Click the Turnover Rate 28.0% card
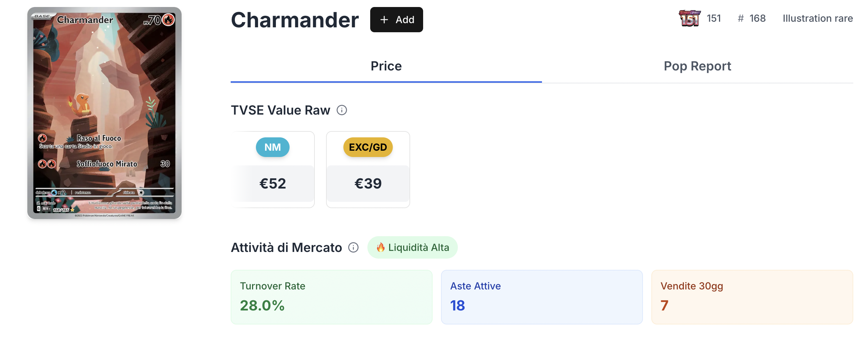Image resolution: width=868 pixels, height=342 pixels. point(331,297)
